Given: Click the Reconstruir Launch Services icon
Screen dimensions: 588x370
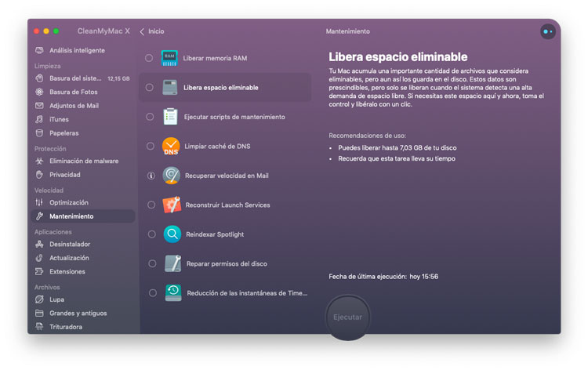Looking at the screenshot, I should point(172,205).
